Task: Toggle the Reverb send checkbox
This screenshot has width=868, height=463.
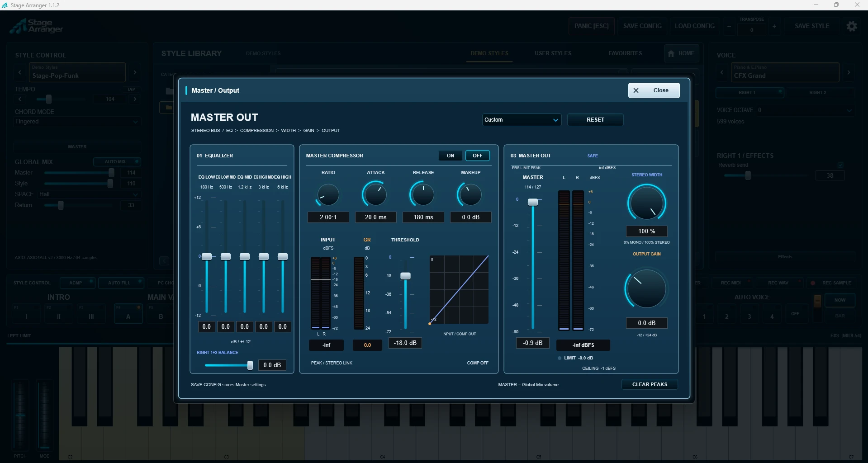Action: tap(840, 165)
